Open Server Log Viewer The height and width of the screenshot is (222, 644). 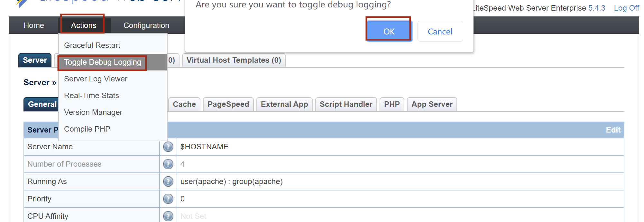96,79
